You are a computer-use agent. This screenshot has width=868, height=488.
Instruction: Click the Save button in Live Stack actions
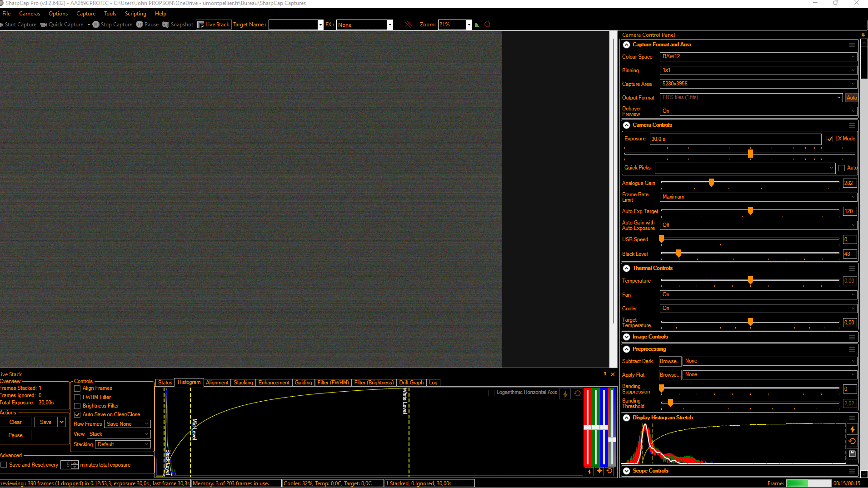coord(46,422)
